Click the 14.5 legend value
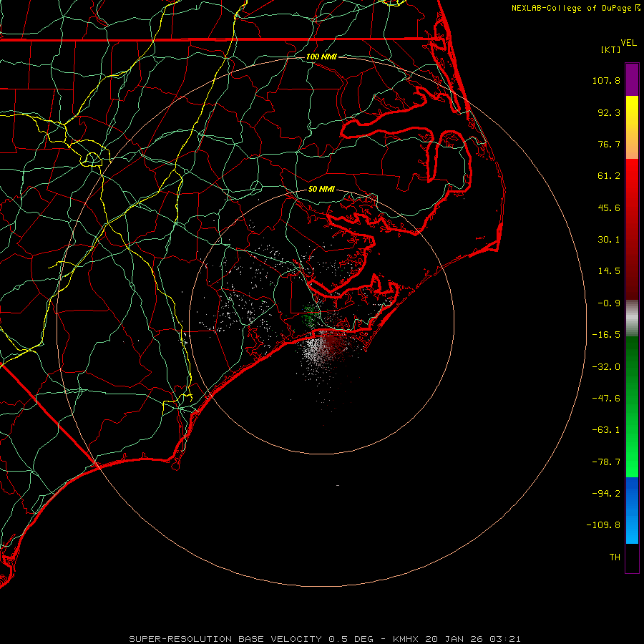644x644 pixels. pos(609,271)
